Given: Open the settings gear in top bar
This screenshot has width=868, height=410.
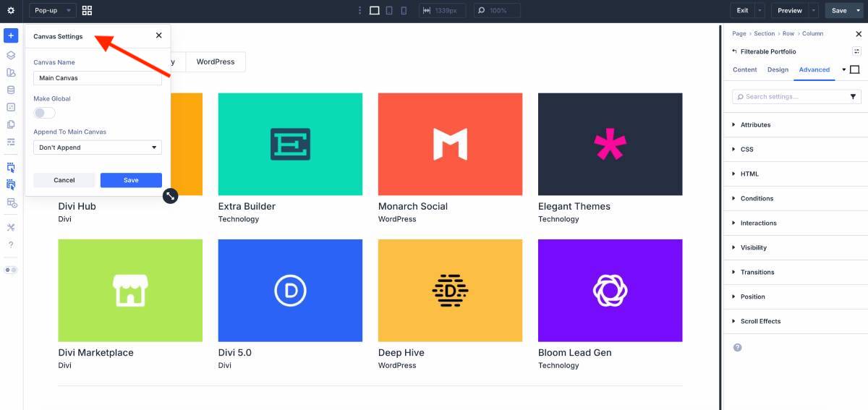Looking at the screenshot, I should [11, 11].
